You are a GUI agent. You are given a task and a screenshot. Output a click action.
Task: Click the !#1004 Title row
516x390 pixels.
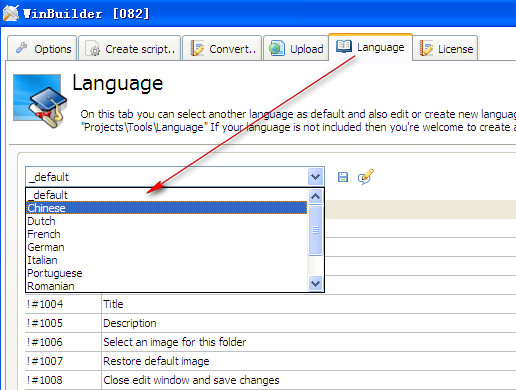pos(270,304)
